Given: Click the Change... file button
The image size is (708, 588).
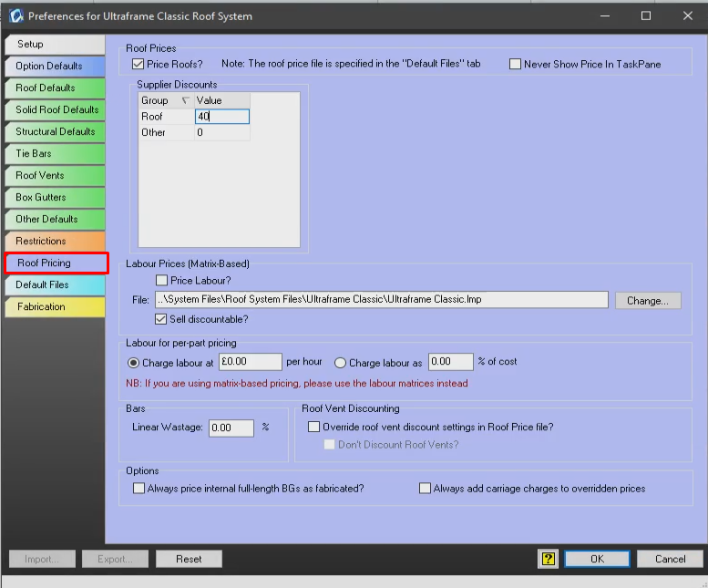Looking at the screenshot, I should [x=648, y=301].
